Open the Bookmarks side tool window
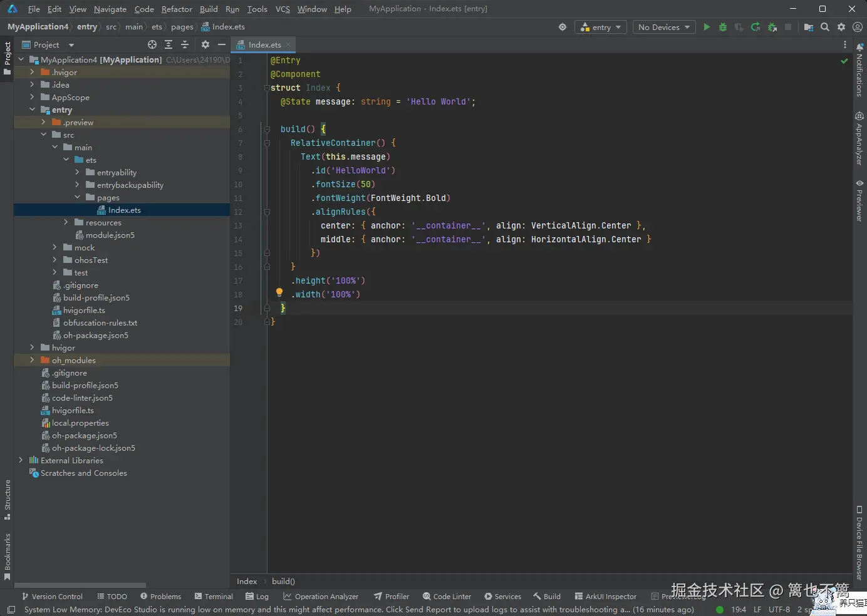 tap(8, 557)
